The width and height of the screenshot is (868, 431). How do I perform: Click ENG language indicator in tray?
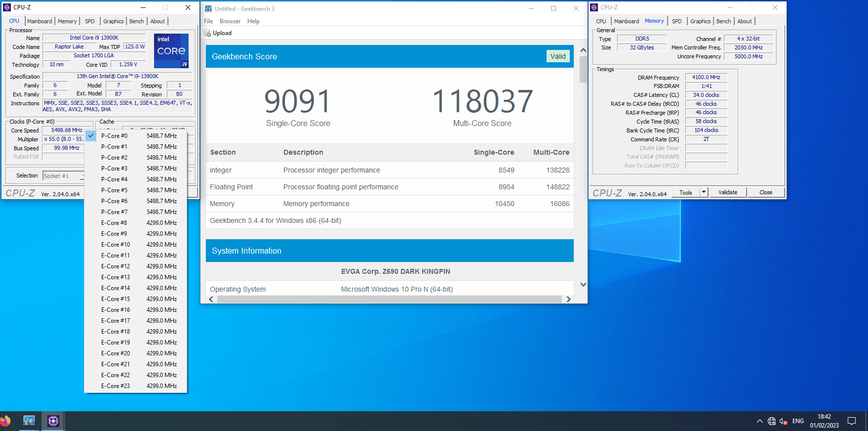pos(798,421)
